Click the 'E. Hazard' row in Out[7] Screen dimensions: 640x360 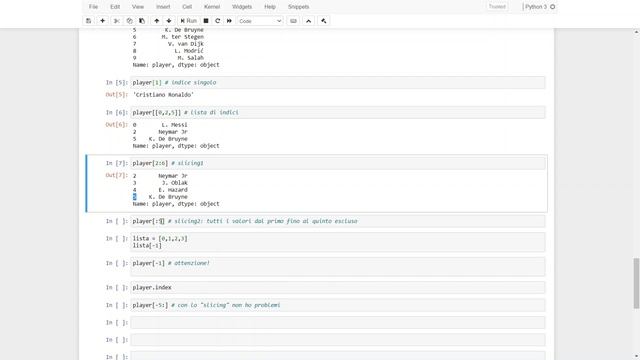(160, 190)
